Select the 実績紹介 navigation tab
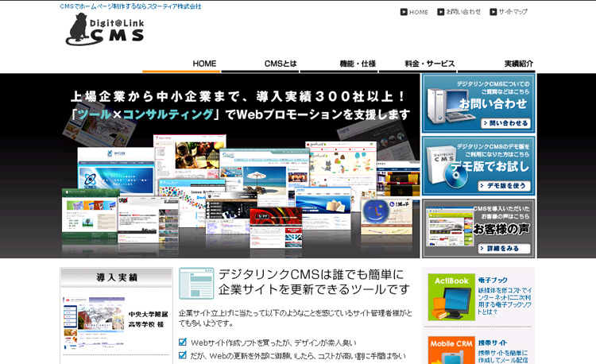Image resolution: width=596 pixels, height=364 pixels. pyautogui.click(x=518, y=64)
